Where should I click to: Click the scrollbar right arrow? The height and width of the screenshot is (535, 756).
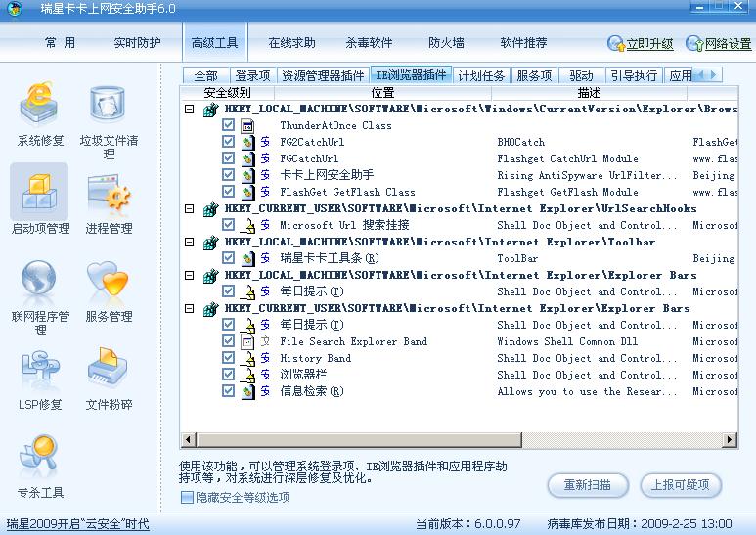click(730, 439)
